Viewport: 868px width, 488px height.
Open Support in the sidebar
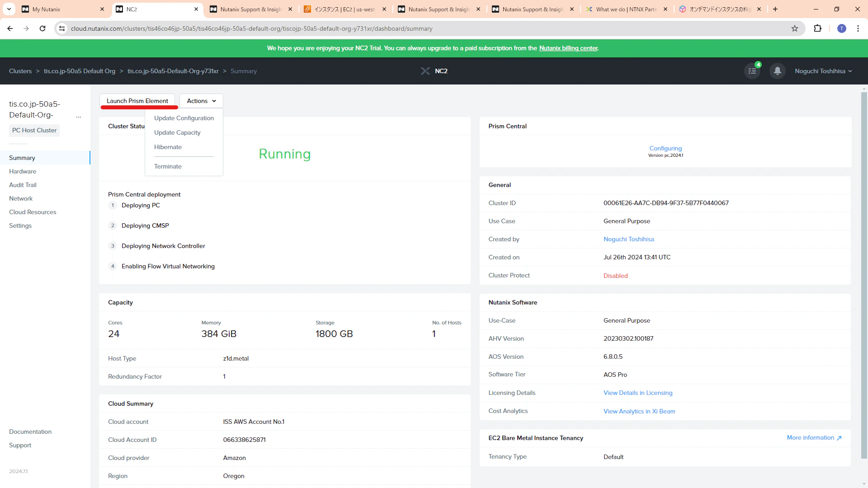point(20,445)
